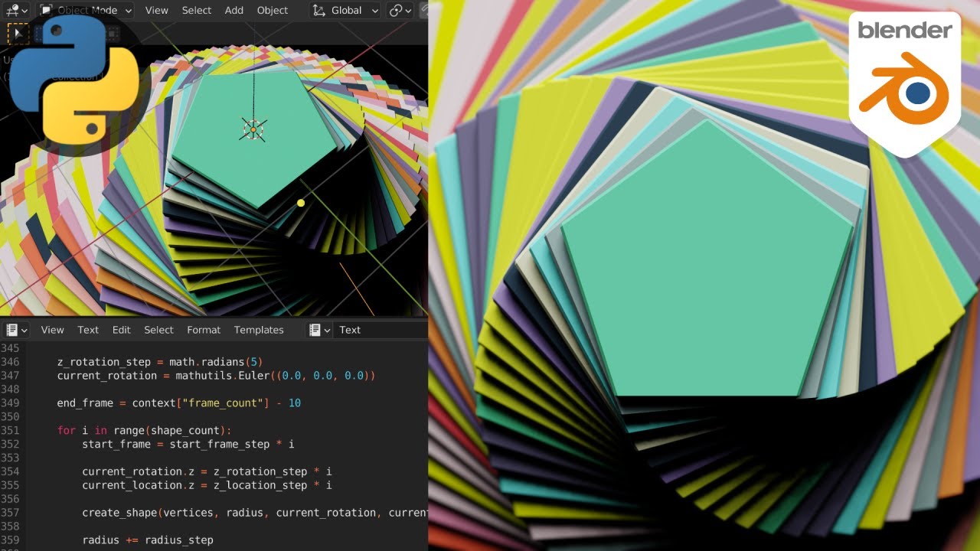
Task: Click the Select menu in the text editor
Action: (x=158, y=329)
